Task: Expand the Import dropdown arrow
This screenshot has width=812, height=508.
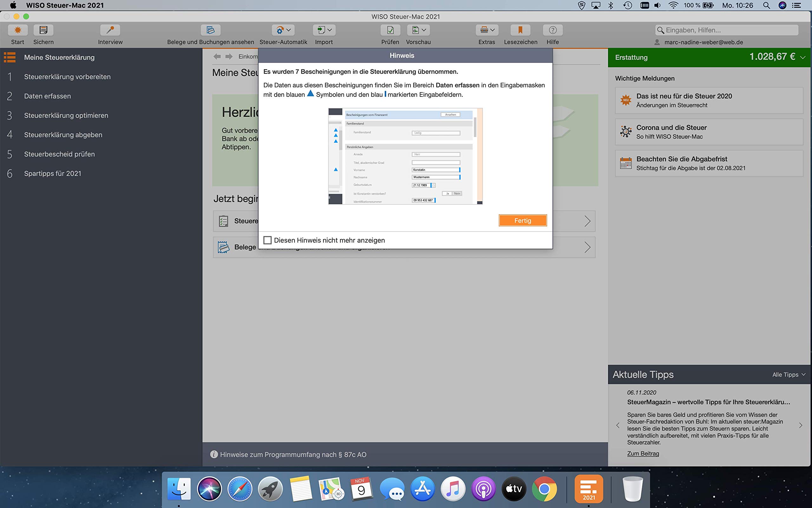Action: (x=330, y=30)
